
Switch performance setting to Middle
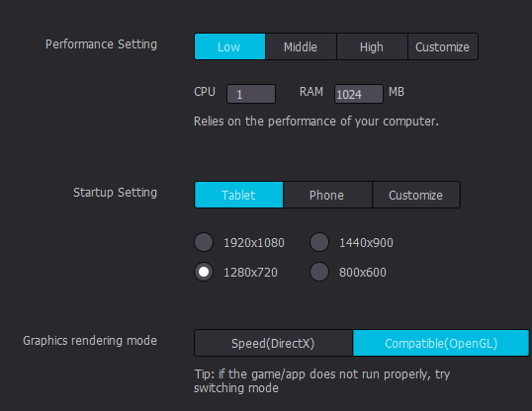tap(301, 46)
